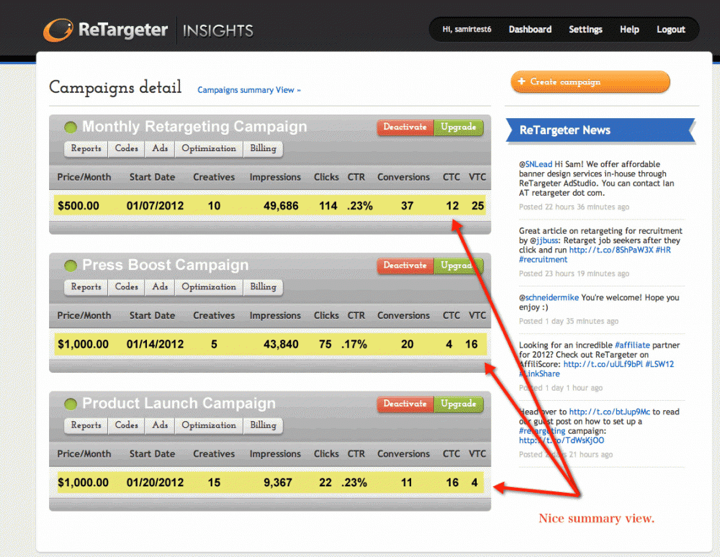The width and height of the screenshot is (720, 557).
Task: Open Billing tab for Press Boost Campaign
Action: coord(263,287)
